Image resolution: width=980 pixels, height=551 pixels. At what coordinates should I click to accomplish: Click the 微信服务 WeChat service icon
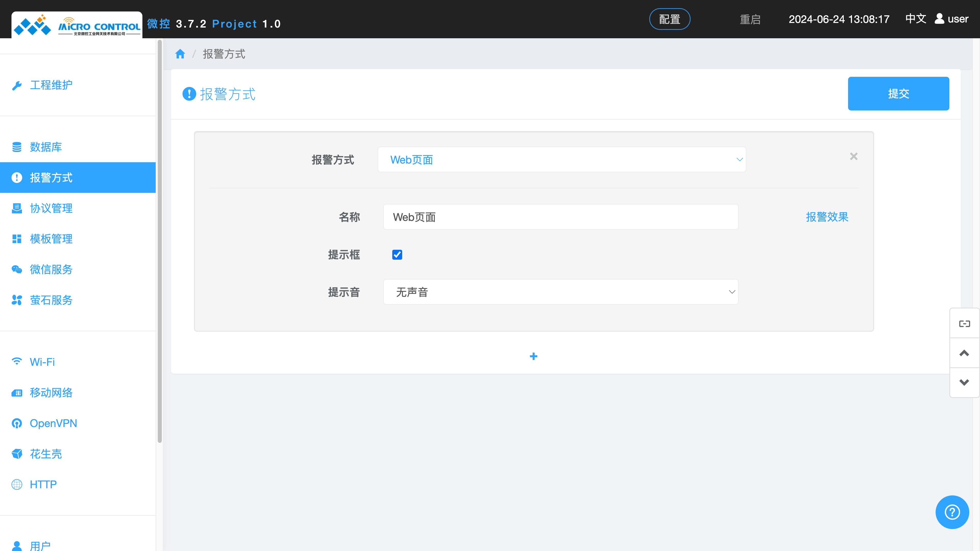[17, 270]
